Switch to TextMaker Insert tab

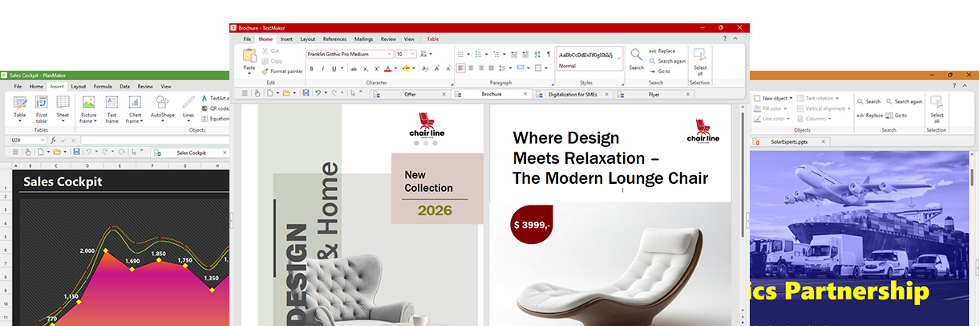[x=286, y=39]
